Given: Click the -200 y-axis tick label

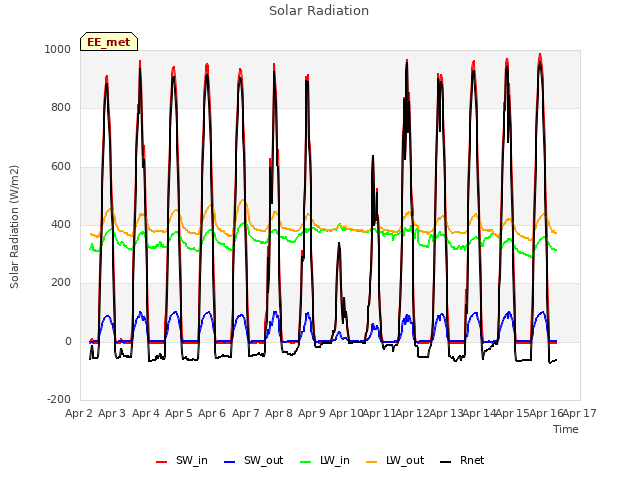Looking at the screenshot, I should [59, 399].
